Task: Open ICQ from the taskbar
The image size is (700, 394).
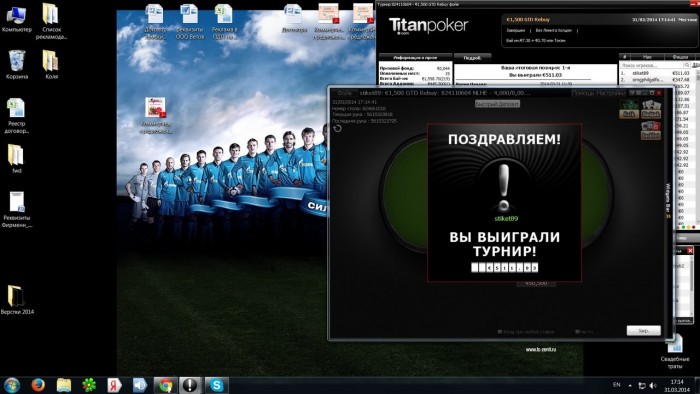Action: pos(89,385)
